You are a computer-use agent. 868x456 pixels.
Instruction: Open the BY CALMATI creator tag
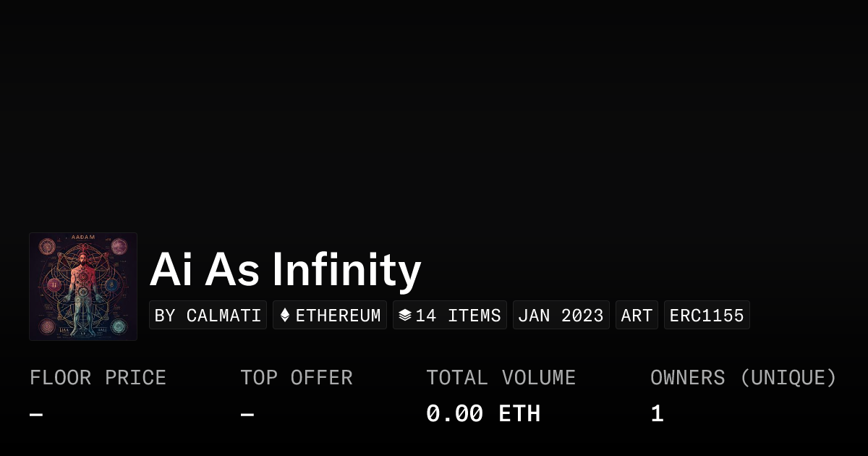[208, 316]
